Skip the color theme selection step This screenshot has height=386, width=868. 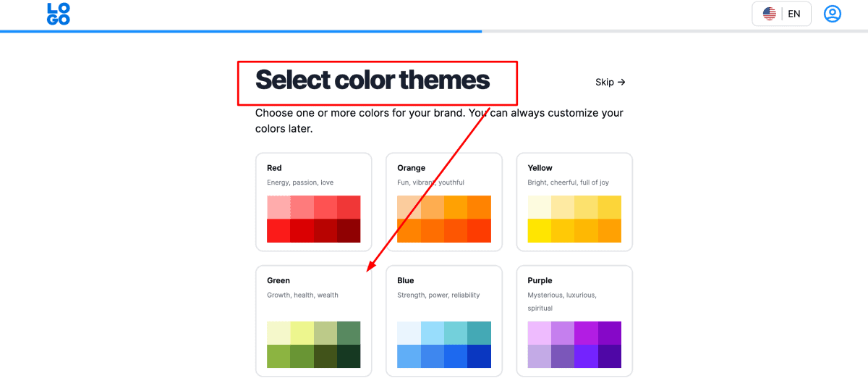[x=610, y=82]
